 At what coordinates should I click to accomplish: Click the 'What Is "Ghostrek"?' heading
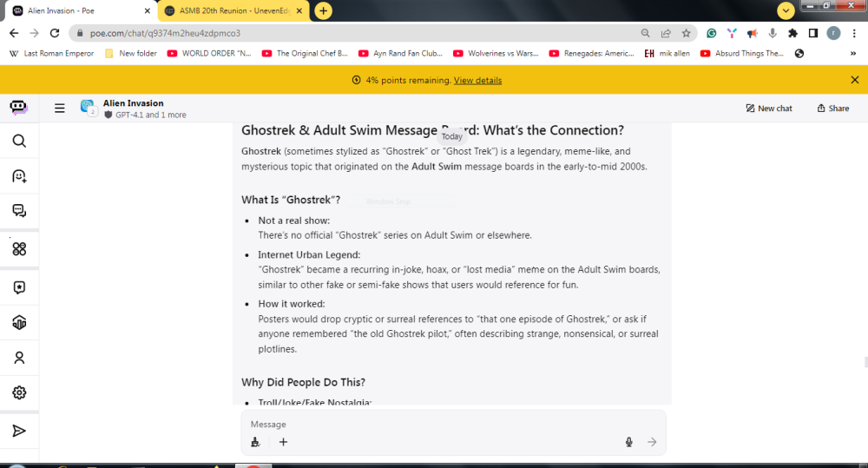[x=291, y=200]
